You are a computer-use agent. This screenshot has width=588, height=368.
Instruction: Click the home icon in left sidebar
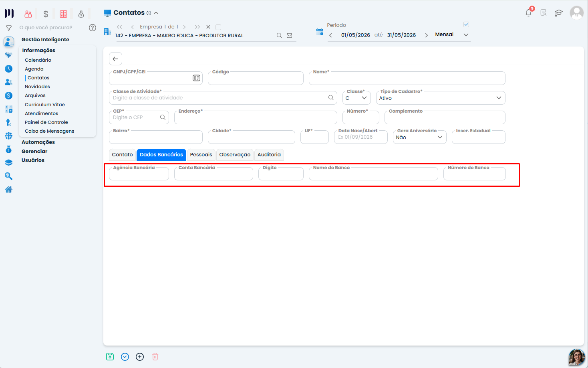coord(8,190)
